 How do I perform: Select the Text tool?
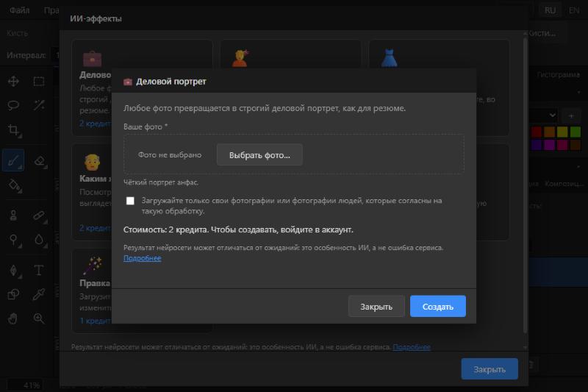point(39,270)
